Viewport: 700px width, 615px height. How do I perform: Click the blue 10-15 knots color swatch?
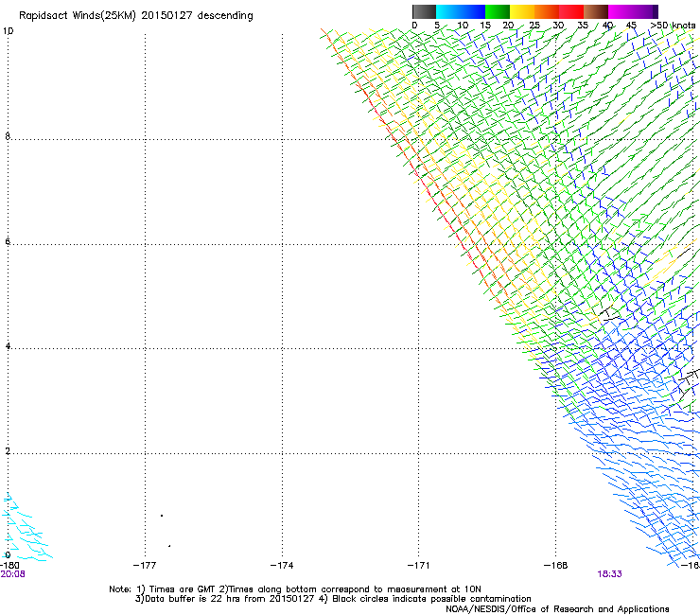coord(473,11)
